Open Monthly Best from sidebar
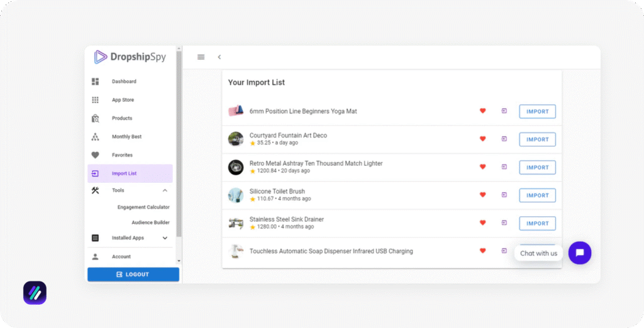The image size is (644, 328). [x=126, y=136]
